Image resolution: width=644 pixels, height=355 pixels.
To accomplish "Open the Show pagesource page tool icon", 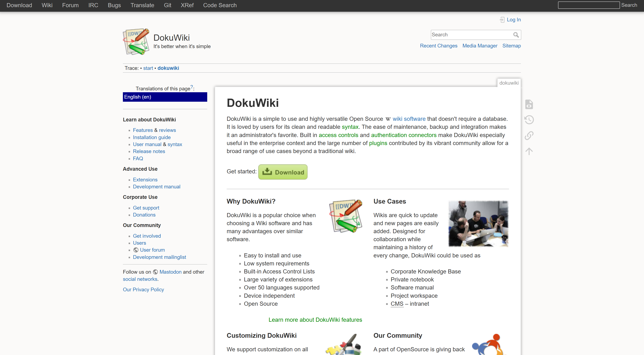I will 529,104.
